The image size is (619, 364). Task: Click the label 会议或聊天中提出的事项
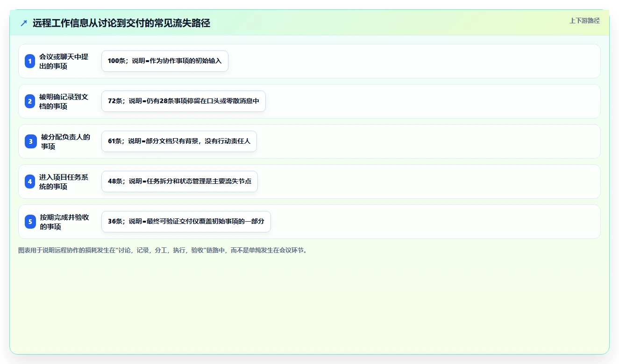(x=64, y=61)
